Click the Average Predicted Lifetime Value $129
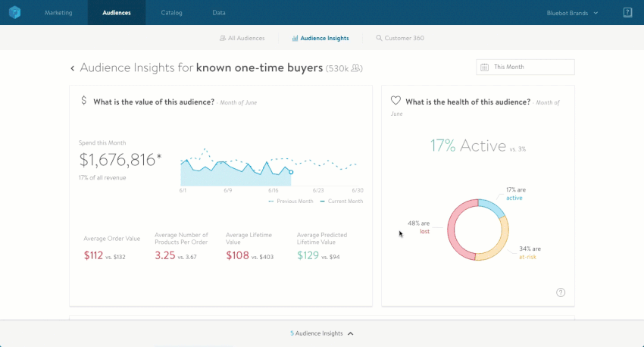Image resolution: width=644 pixels, height=347 pixels. (x=308, y=256)
